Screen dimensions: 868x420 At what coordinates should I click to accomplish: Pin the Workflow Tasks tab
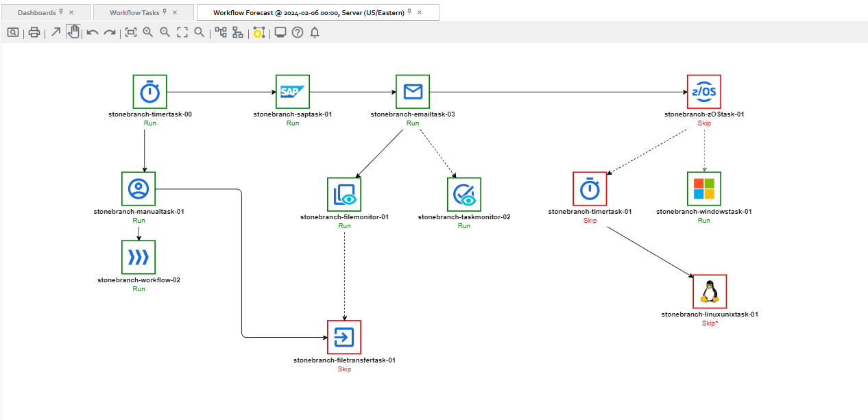click(x=165, y=12)
